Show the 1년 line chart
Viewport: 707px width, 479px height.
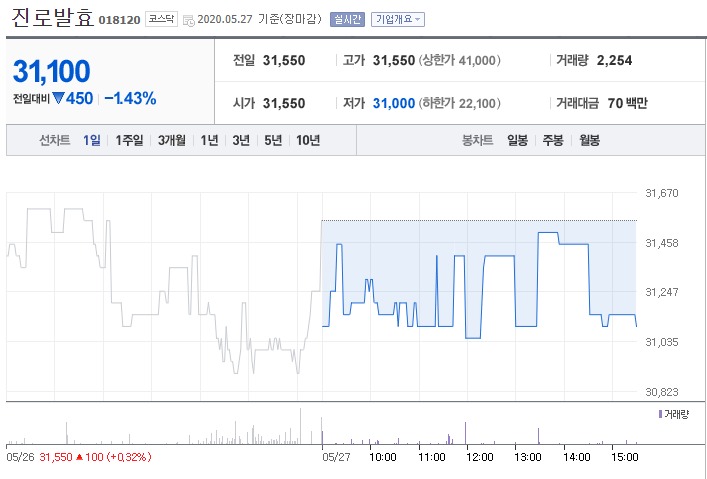pos(209,140)
